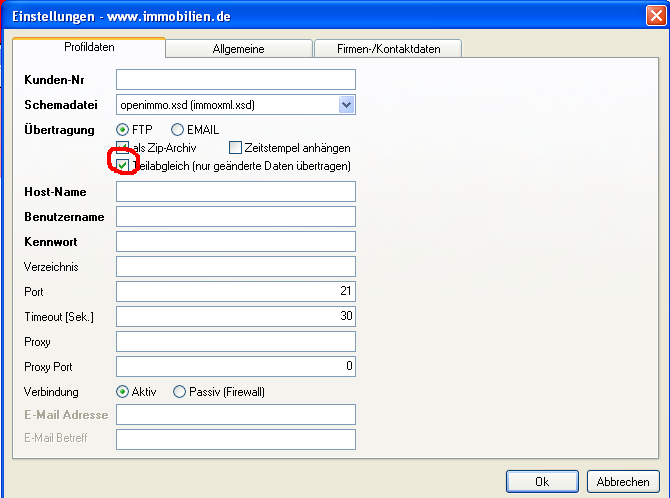Screen dimensions: 670x498
Task: Click the Benutzername text field
Action: pos(236,217)
